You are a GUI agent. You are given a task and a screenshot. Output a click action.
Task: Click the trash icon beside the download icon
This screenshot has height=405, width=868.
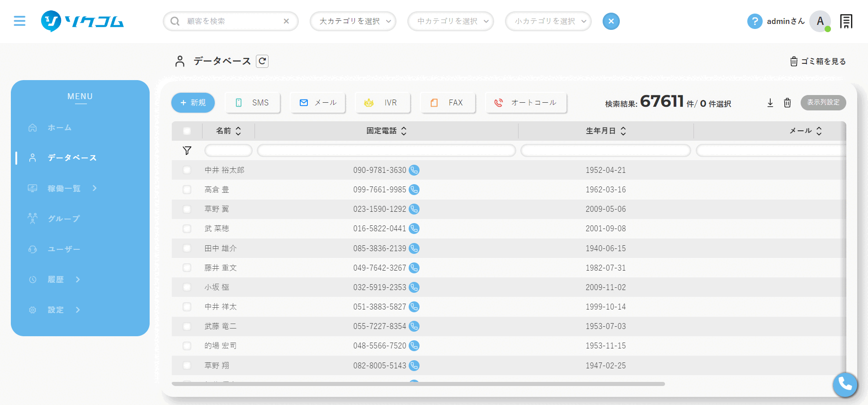(x=787, y=103)
